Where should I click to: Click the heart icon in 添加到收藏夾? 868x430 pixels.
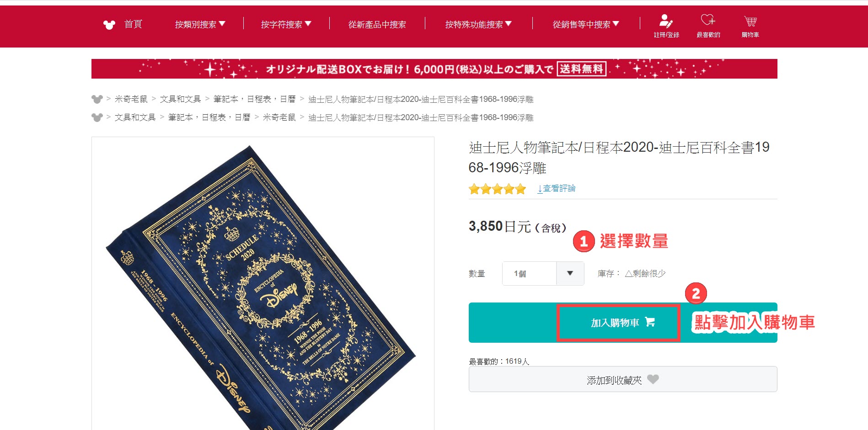pos(653,379)
